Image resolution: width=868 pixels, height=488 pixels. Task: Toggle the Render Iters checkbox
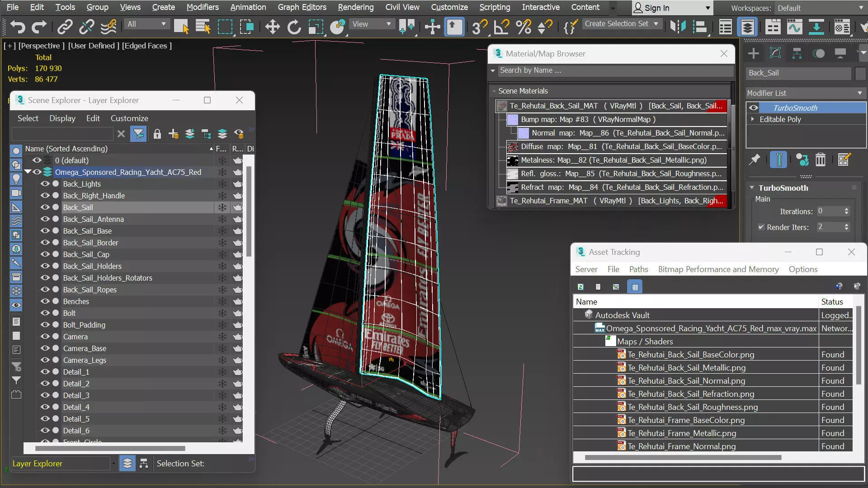pyautogui.click(x=761, y=227)
